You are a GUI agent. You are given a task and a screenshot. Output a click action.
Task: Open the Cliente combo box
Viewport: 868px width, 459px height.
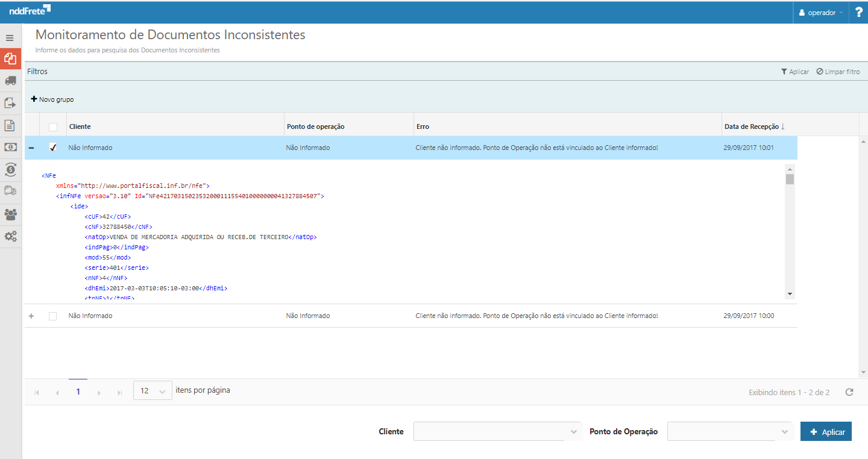(497, 431)
